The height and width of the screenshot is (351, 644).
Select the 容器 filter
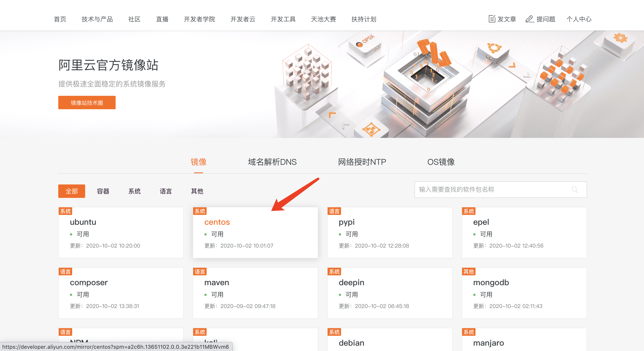(x=103, y=191)
